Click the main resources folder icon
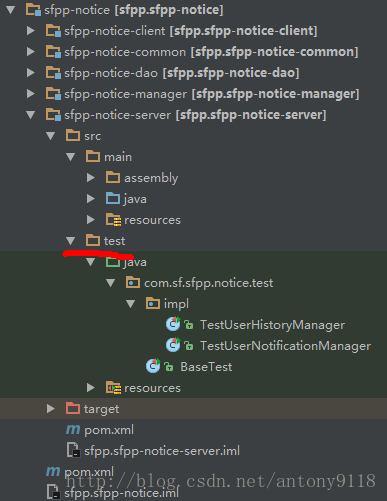Screen dimensions: 387x501 [x=114, y=220]
